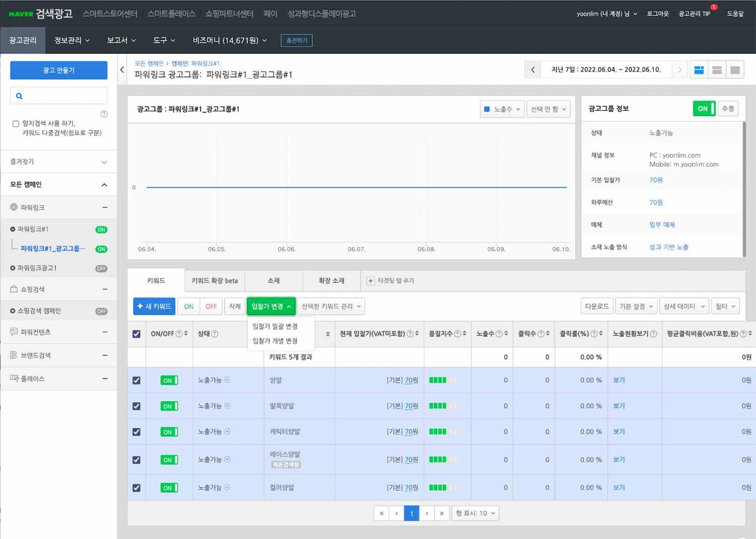Enable the exact-match search checkbox

point(16,123)
